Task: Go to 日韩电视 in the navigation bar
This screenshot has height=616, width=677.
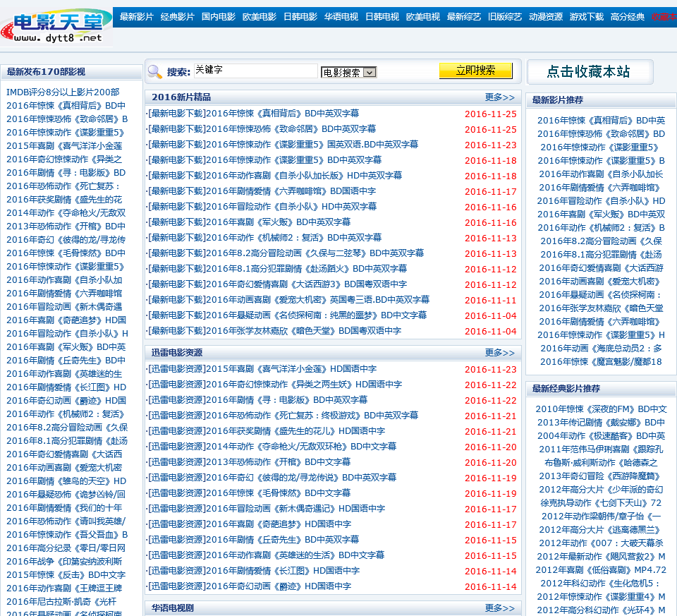Action: click(x=382, y=17)
